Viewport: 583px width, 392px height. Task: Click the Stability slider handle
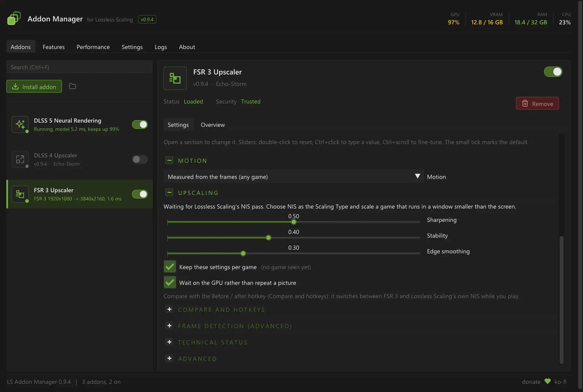[x=268, y=238]
